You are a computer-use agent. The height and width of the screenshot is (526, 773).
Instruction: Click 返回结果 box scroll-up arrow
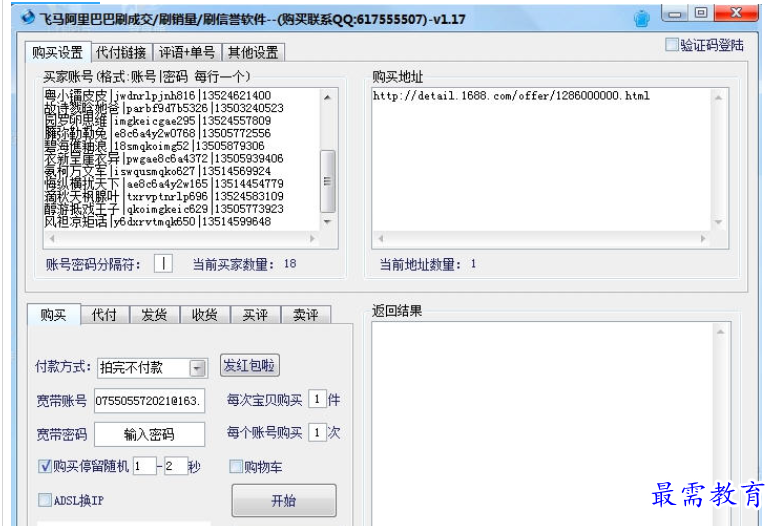click(x=721, y=332)
